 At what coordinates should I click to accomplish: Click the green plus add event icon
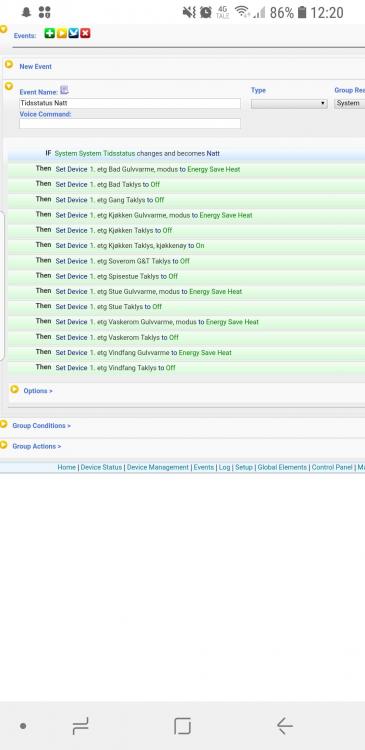point(49,33)
